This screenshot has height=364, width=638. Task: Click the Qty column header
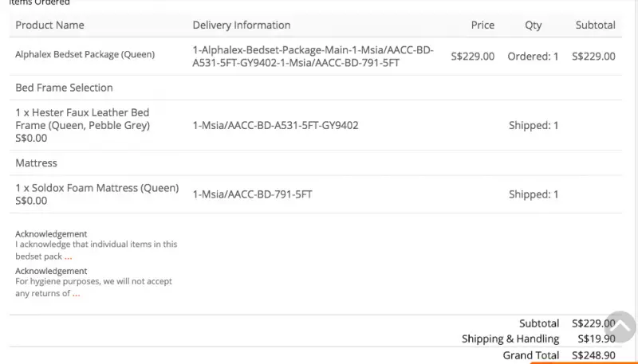[533, 25]
